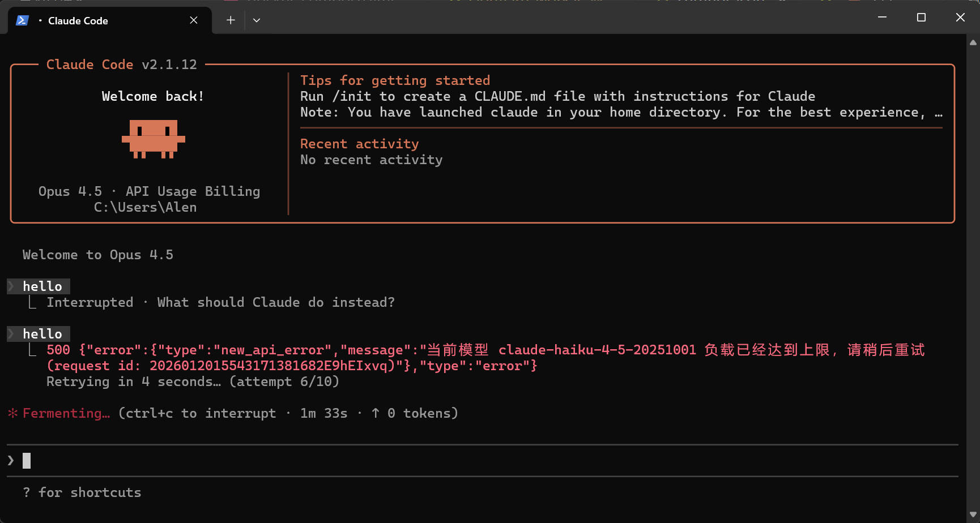Click the scrollbar up arrow
Image resolution: width=980 pixels, height=523 pixels.
click(x=973, y=42)
